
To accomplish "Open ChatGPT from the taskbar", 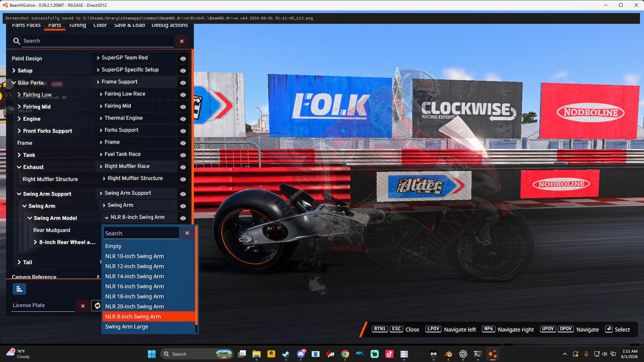I will (x=463, y=354).
